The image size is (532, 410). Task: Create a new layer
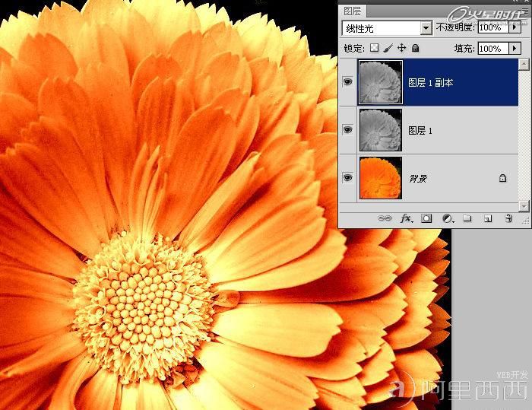tap(488, 218)
